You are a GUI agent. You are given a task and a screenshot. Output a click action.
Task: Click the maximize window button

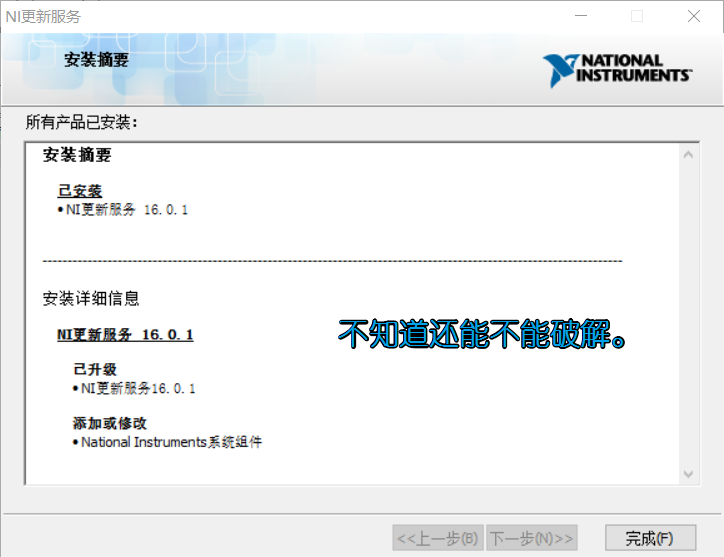click(637, 16)
